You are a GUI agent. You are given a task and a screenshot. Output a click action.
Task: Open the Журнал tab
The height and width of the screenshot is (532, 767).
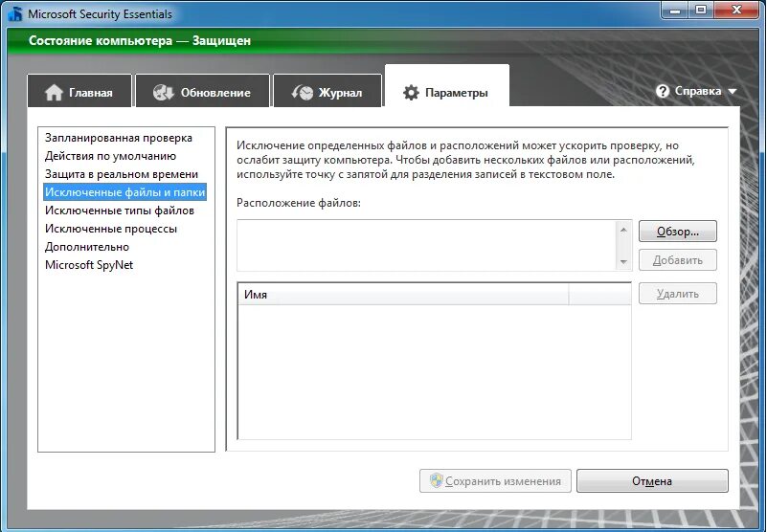coord(327,91)
